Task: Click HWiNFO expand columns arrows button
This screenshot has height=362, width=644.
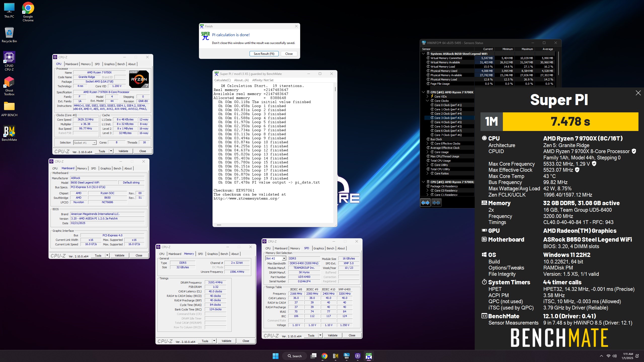Action: (425, 203)
